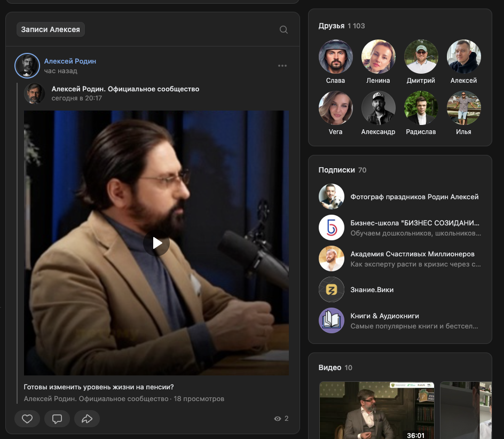Like the post with heart icon
504x439 pixels.
click(x=27, y=419)
